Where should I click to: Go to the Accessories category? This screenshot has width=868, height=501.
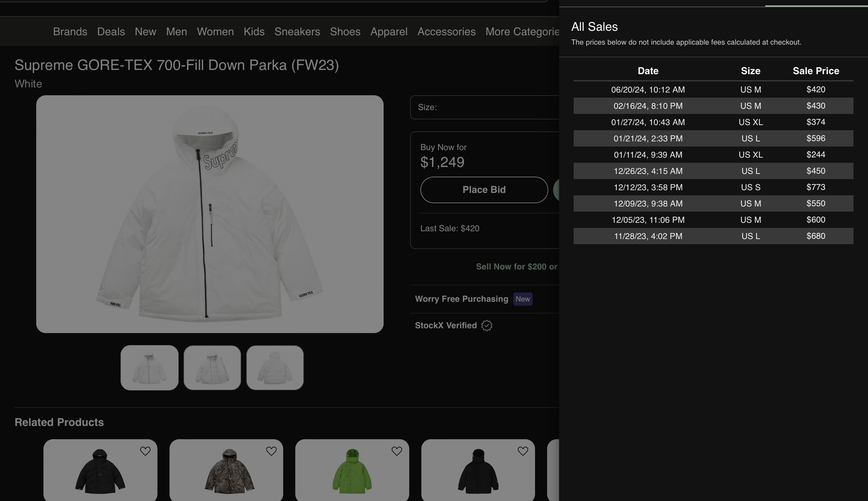[x=446, y=32]
